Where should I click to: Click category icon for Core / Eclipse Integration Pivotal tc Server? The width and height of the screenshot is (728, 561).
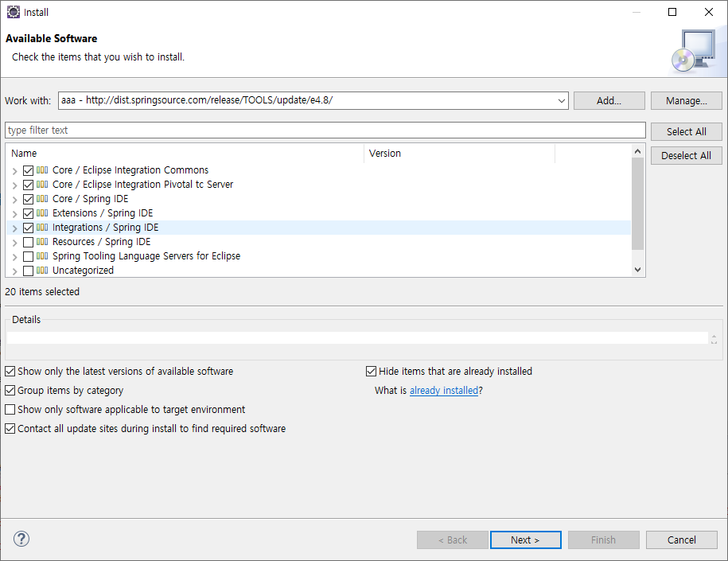[42, 185]
